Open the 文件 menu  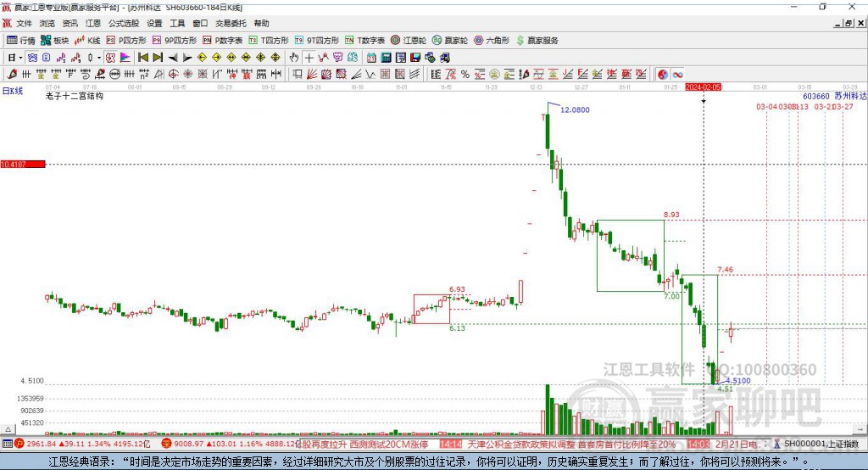pos(24,23)
